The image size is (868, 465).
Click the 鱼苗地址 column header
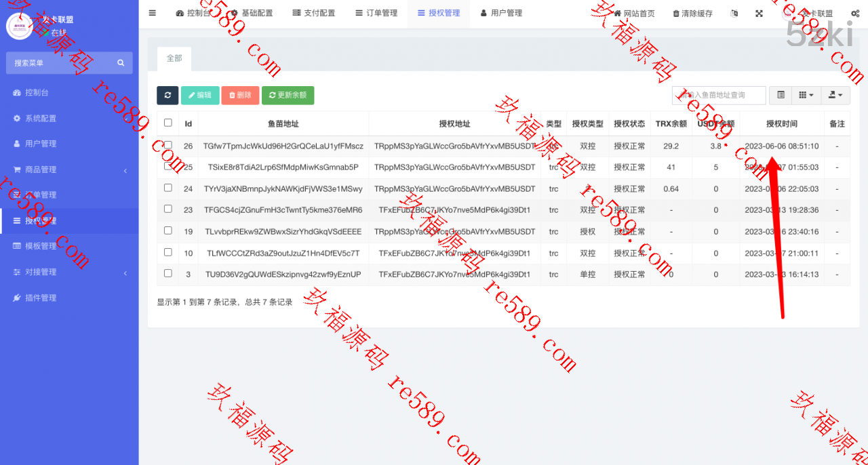[x=283, y=124]
